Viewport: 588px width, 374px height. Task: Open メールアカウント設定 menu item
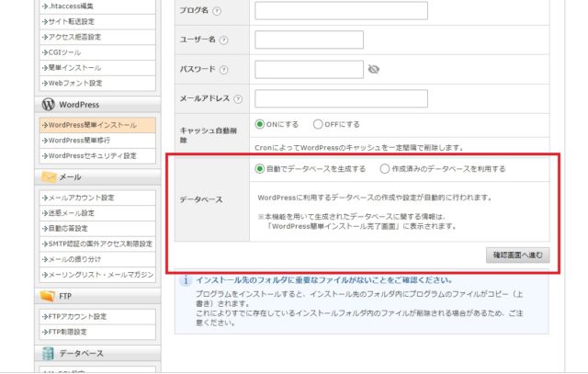point(97,198)
